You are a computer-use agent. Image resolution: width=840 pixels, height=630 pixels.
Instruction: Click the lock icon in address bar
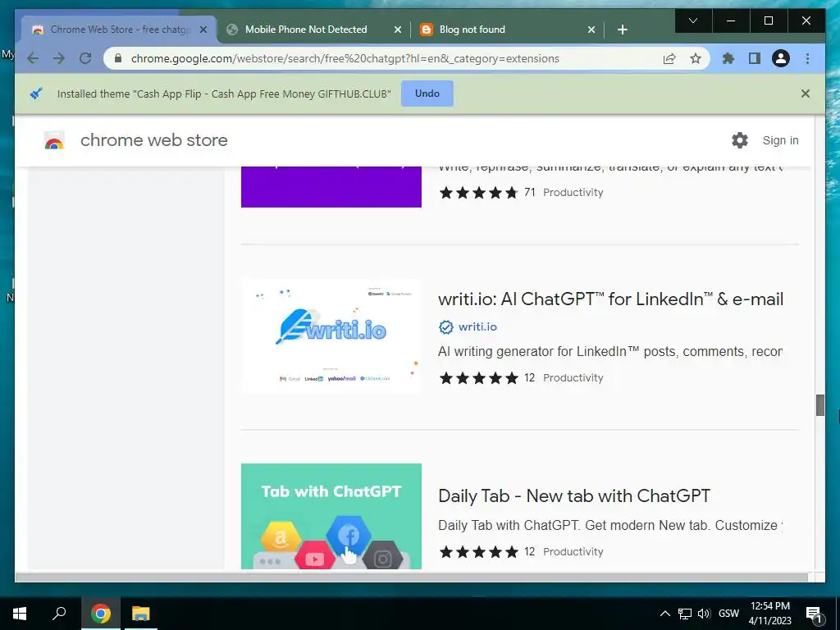click(x=118, y=58)
